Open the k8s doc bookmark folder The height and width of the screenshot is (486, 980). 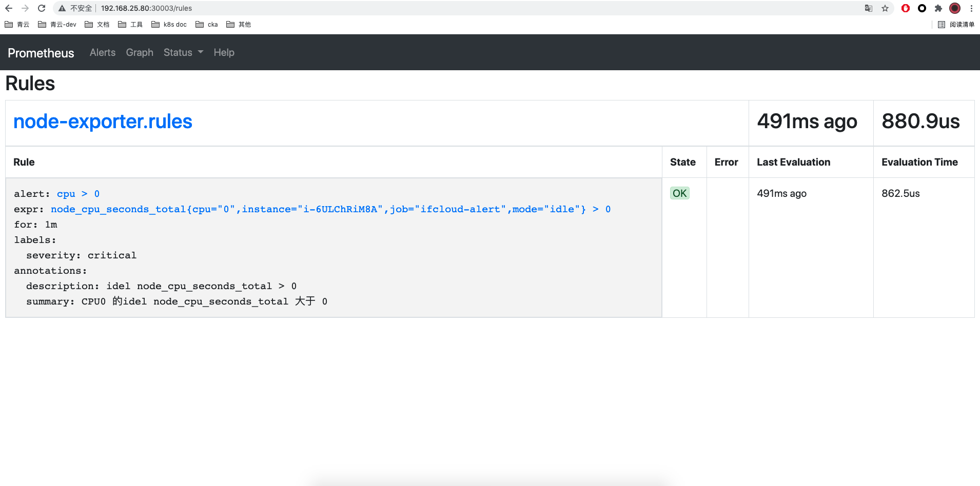point(169,25)
